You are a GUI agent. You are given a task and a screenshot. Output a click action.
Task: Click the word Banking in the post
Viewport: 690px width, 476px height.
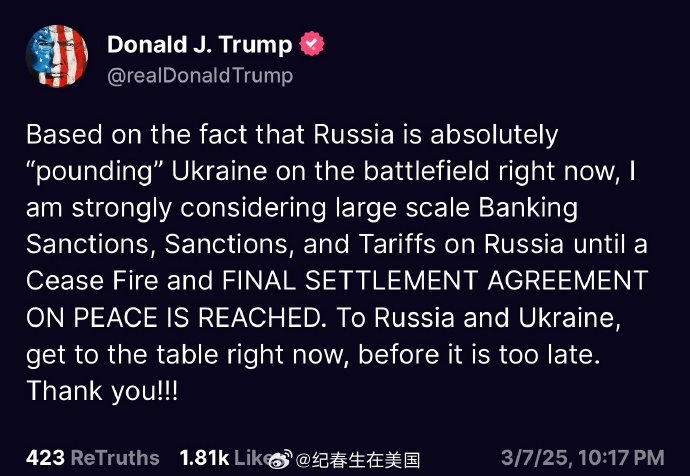pyautogui.click(x=528, y=208)
